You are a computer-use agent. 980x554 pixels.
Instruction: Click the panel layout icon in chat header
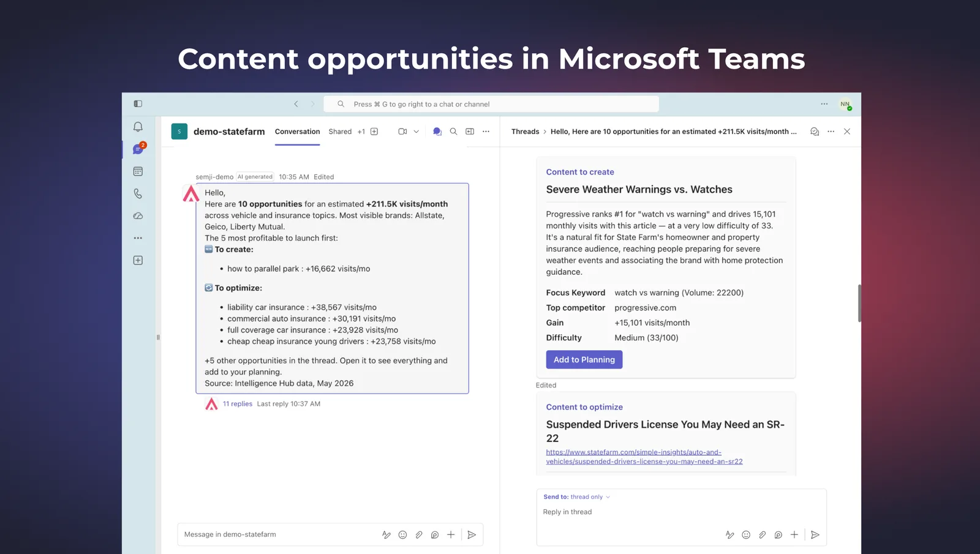[x=470, y=132]
